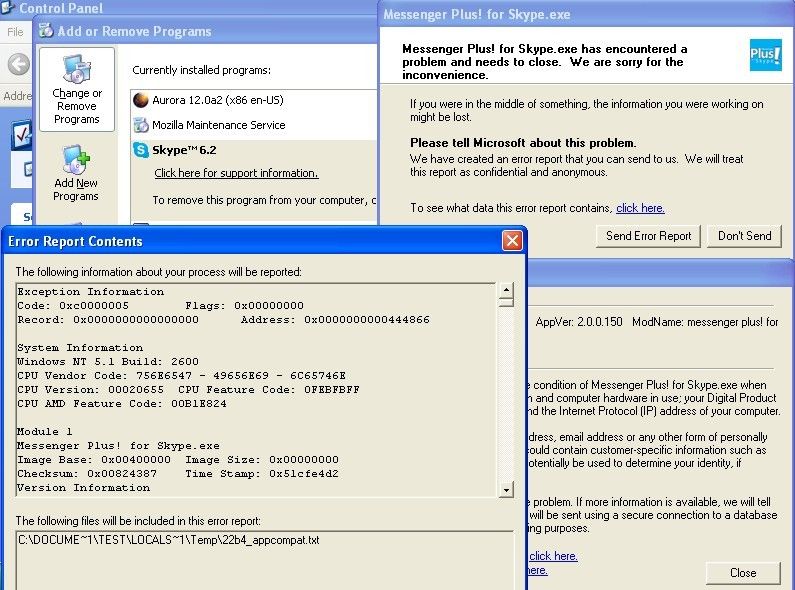The image size is (795, 590).
Task: Click the Windows NT 5.1 Build line
Action: click(x=108, y=361)
